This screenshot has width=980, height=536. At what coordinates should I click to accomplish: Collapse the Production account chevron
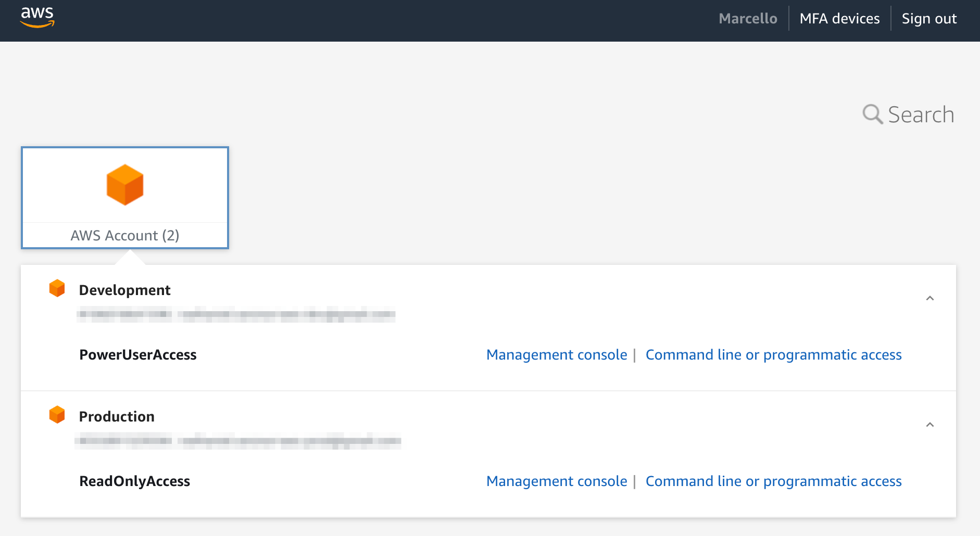point(930,425)
